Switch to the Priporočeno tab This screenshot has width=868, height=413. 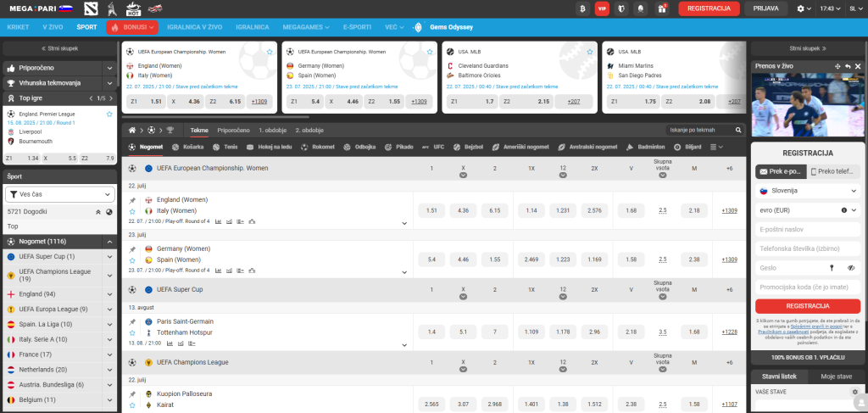coord(234,130)
